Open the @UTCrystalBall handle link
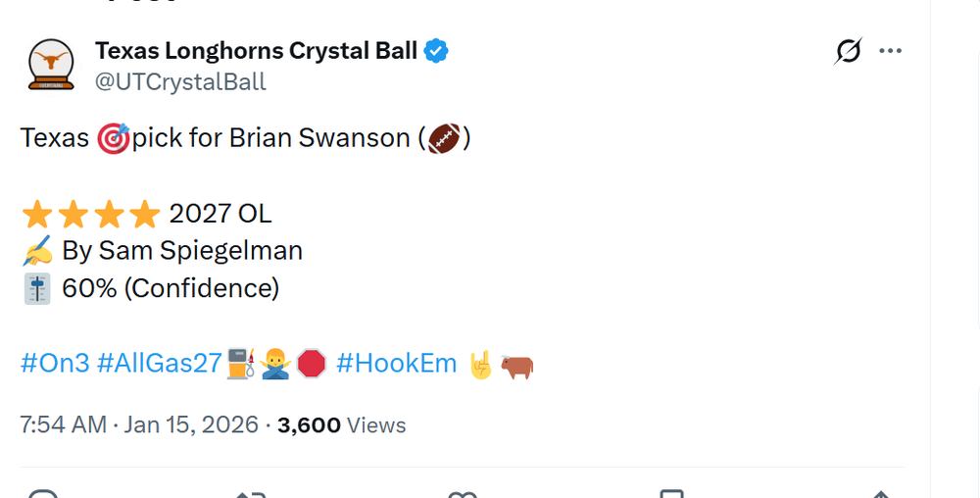The image size is (980, 498). [180, 81]
